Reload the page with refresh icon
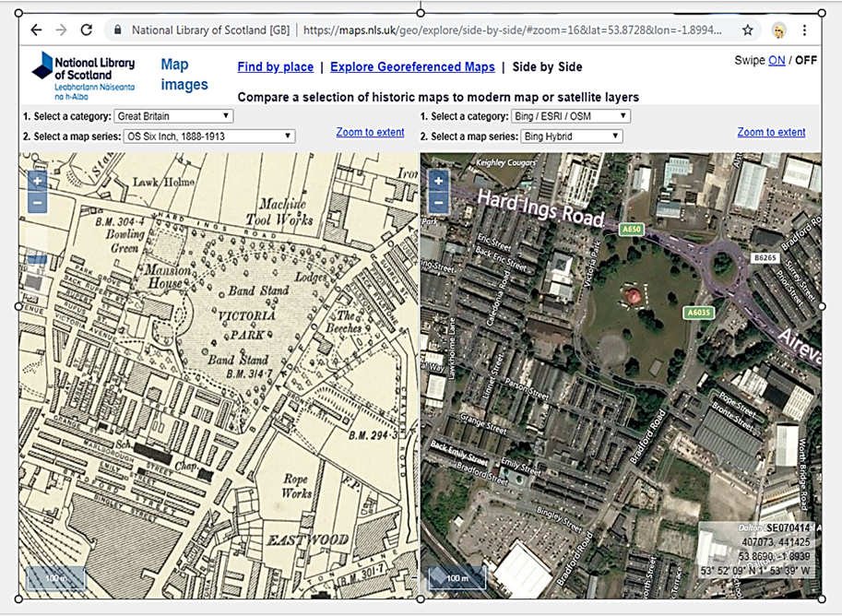This screenshot has width=842, height=616. point(86,30)
